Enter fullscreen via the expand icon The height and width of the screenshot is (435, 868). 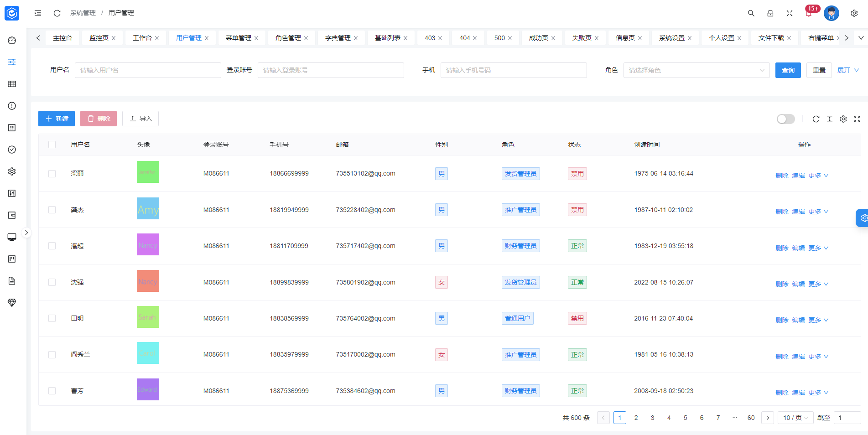(790, 13)
